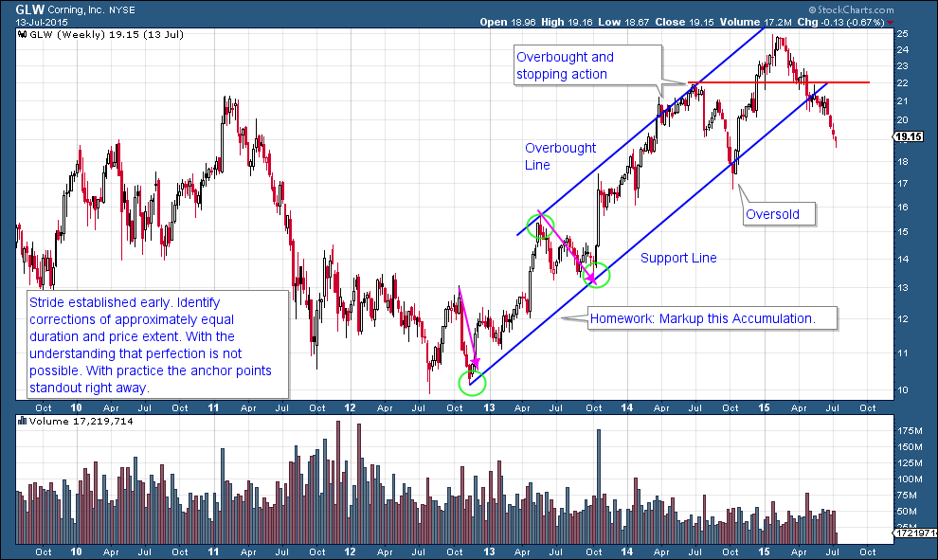This screenshot has width=938, height=560.
Task: Click the 175M volume axis label
Action: [910, 431]
